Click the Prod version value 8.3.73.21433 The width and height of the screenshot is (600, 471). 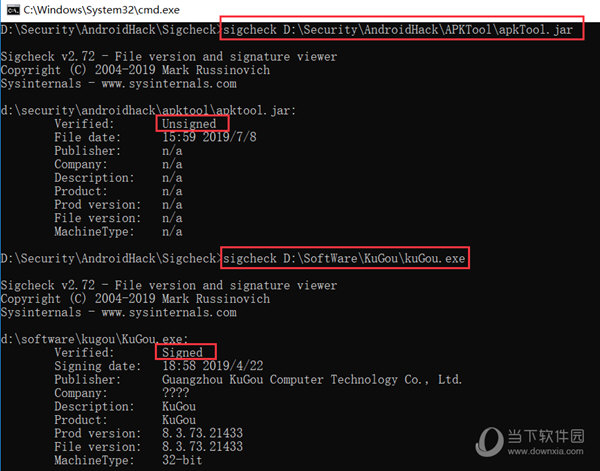coord(202,433)
